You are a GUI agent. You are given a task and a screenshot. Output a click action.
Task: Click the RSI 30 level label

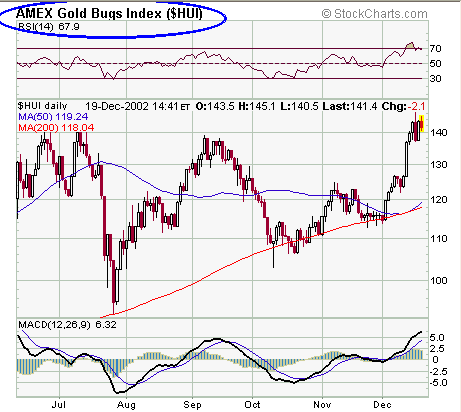[x=435, y=78]
